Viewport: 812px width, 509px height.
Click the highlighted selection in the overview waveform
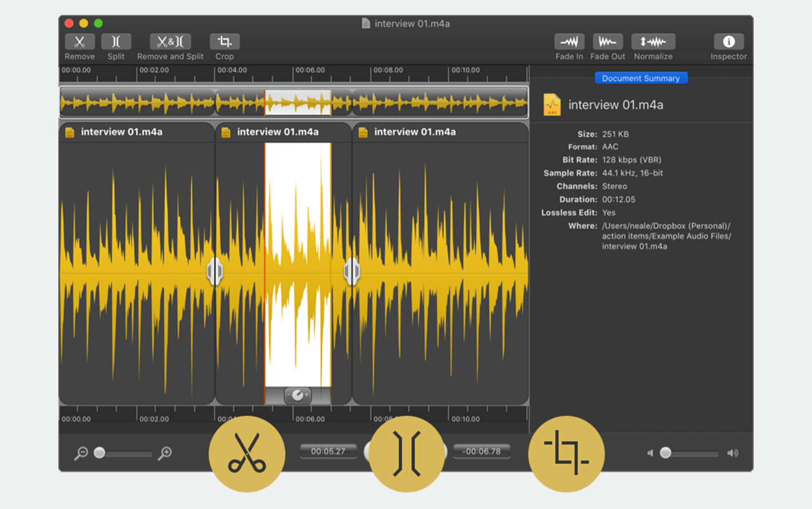pyautogui.click(x=298, y=102)
